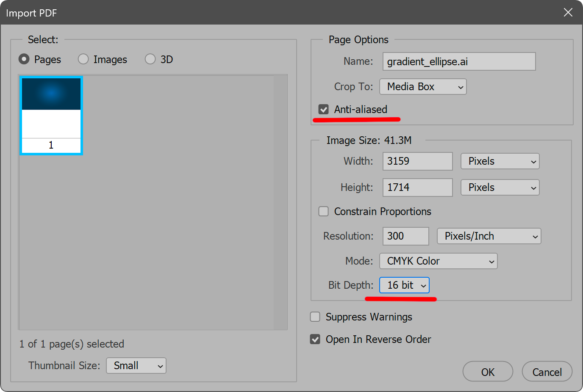Uncheck Open In Reverse Order

pos(315,340)
